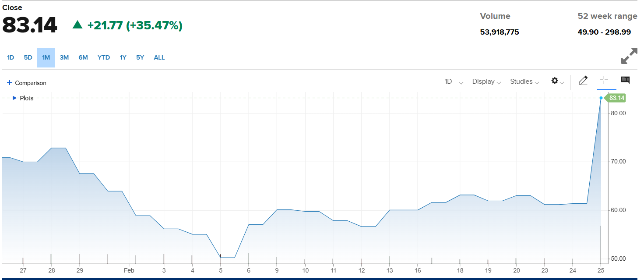Image resolution: width=644 pixels, height=280 pixels.
Task: Toggle the crosshair cursor tool
Action: (604, 80)
